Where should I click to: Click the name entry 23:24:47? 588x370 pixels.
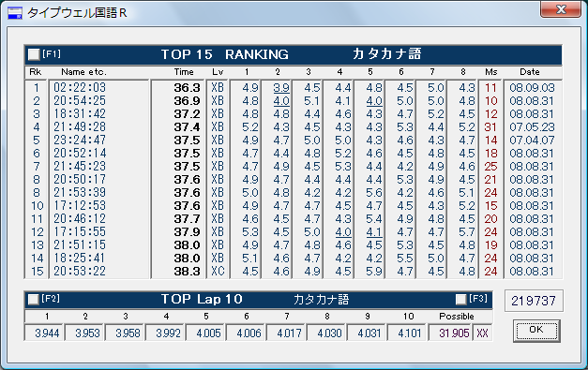tap(80, 141)
